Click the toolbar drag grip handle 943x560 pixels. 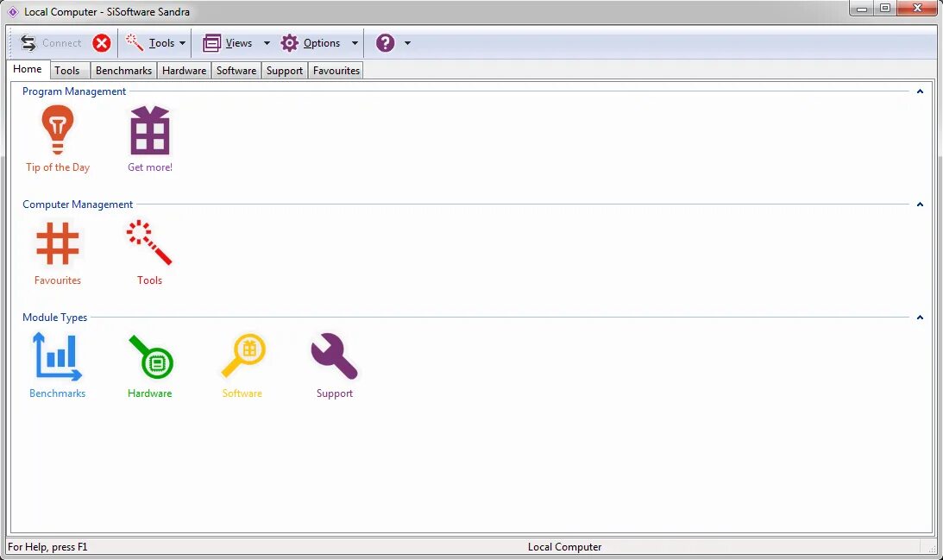tap(11, 42)
